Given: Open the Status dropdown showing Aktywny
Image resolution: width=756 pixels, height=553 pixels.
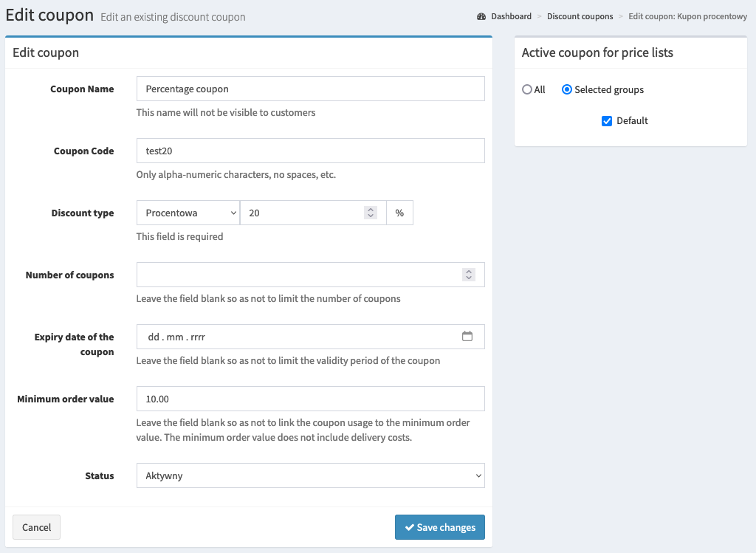Looking at the screenshot, I should [x=311, y=475].
